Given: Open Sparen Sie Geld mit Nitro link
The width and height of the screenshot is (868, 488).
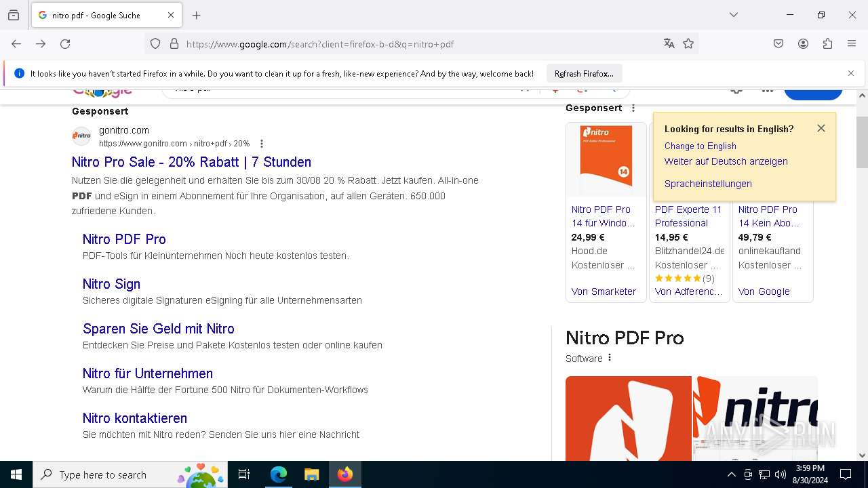Looking at the screenshot, I should (159, 329).
